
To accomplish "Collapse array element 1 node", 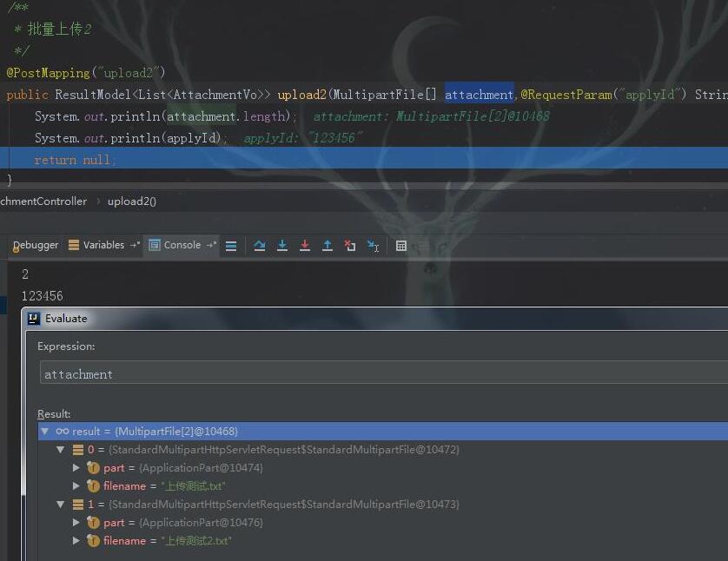I will point(60,504).
